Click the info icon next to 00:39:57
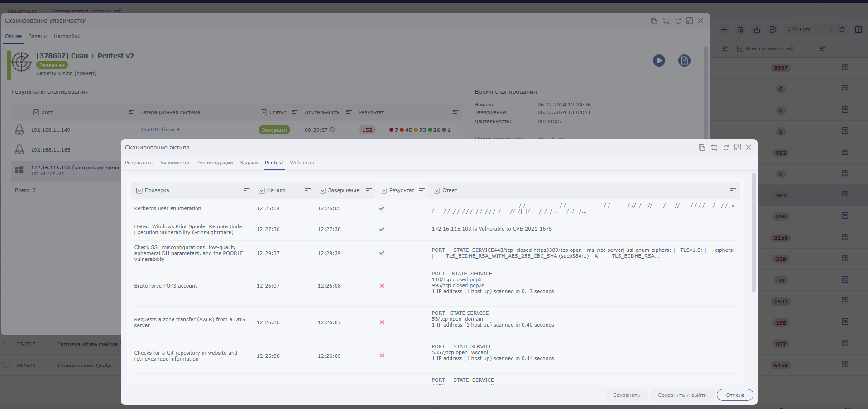The height and width of the screenshot is (409, 868). (x=332, y=130)
